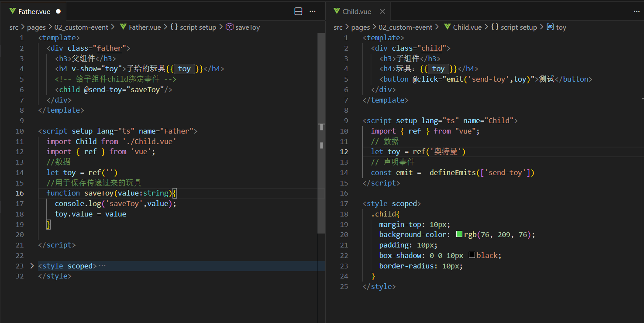Click name="Child" attribute in Child.vue
The height and width of the screenshot is (323, 644).
click(488, 120)
